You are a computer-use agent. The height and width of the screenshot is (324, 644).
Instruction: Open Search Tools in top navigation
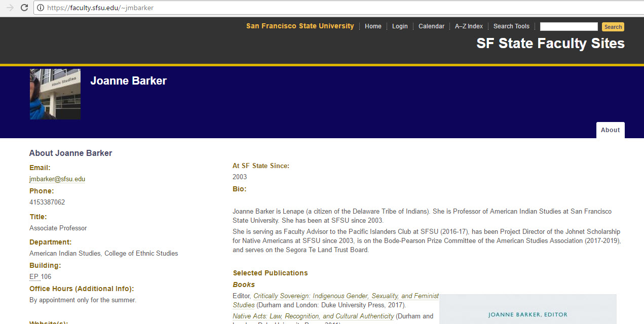(511, 26)
